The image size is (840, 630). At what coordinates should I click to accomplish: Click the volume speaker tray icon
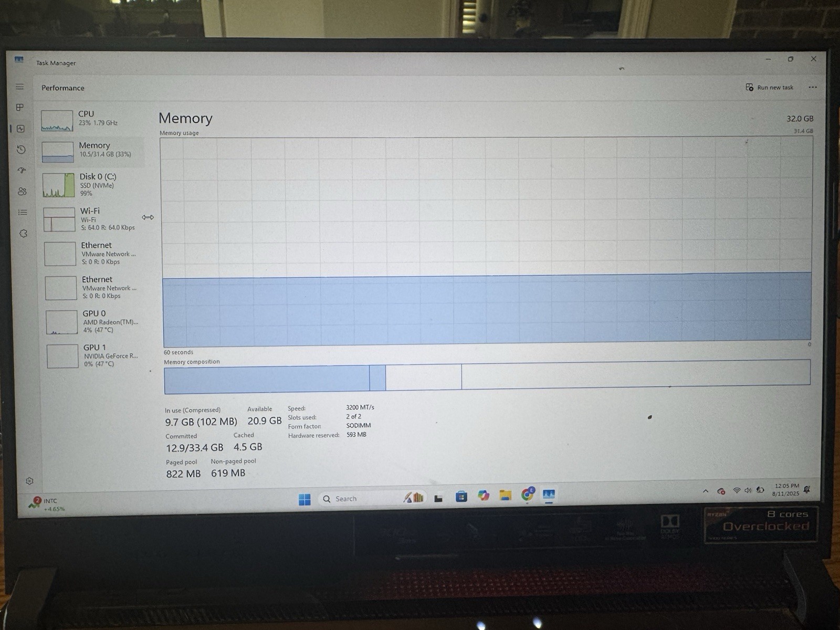click(x=748, y=490)
